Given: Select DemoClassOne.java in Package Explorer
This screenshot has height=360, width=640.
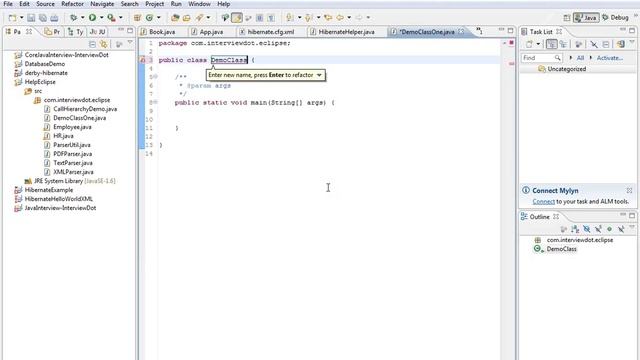Looking at the screenshot, I should tap(80, 118).
